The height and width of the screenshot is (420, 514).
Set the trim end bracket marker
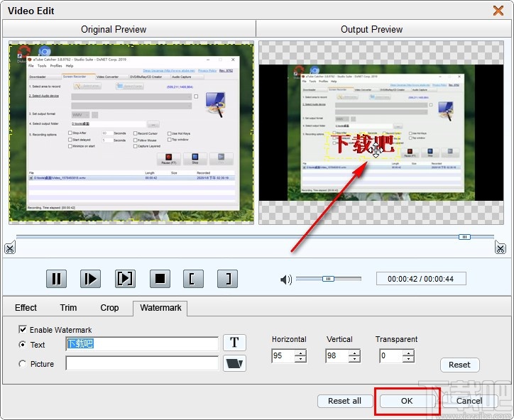point(227,279)
